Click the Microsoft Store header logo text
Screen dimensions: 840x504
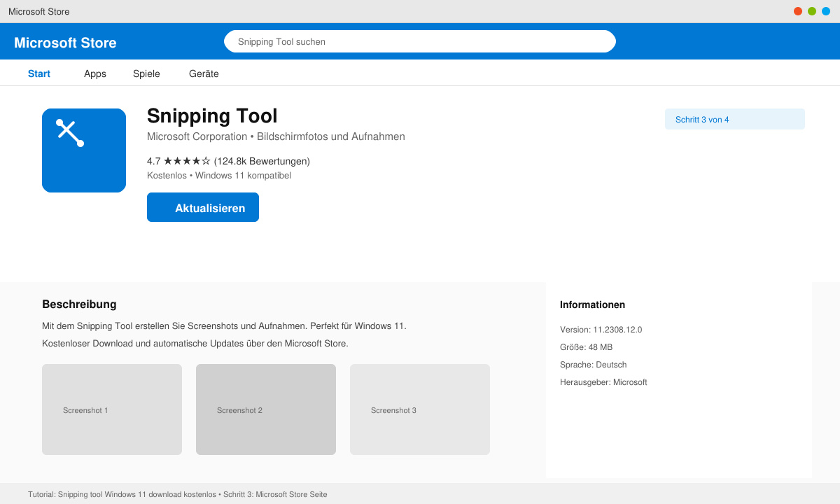point(65,43)
